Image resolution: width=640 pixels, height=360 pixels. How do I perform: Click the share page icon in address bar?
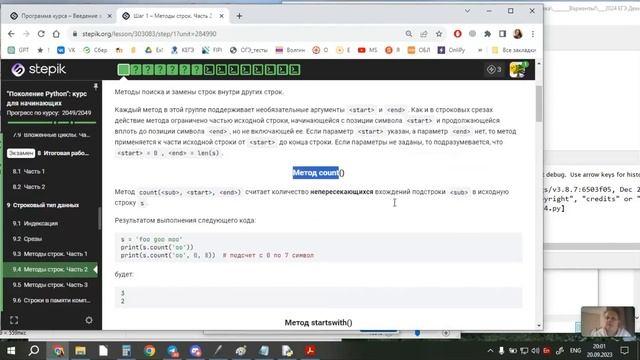424,34
